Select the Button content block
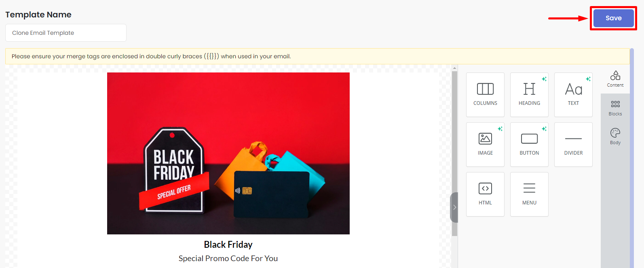The width and height of the screenshot is (644, 268). pos(529,145)
